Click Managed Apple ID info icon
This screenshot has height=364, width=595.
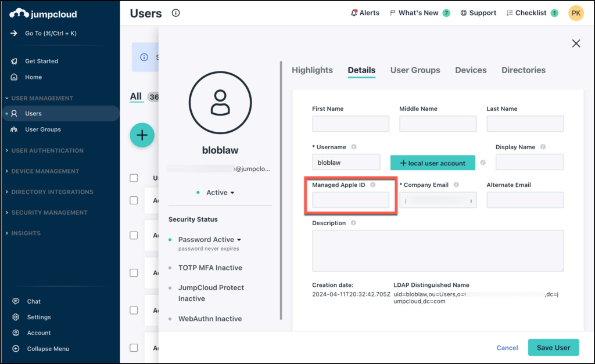pyautogui.click(x=372, y=185)
